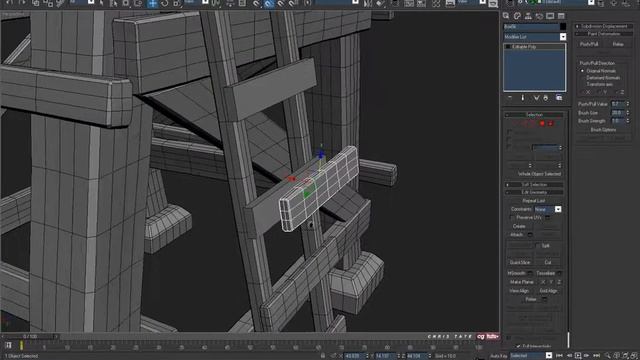
Task: Click the object name field
Action: click(531, 27)
